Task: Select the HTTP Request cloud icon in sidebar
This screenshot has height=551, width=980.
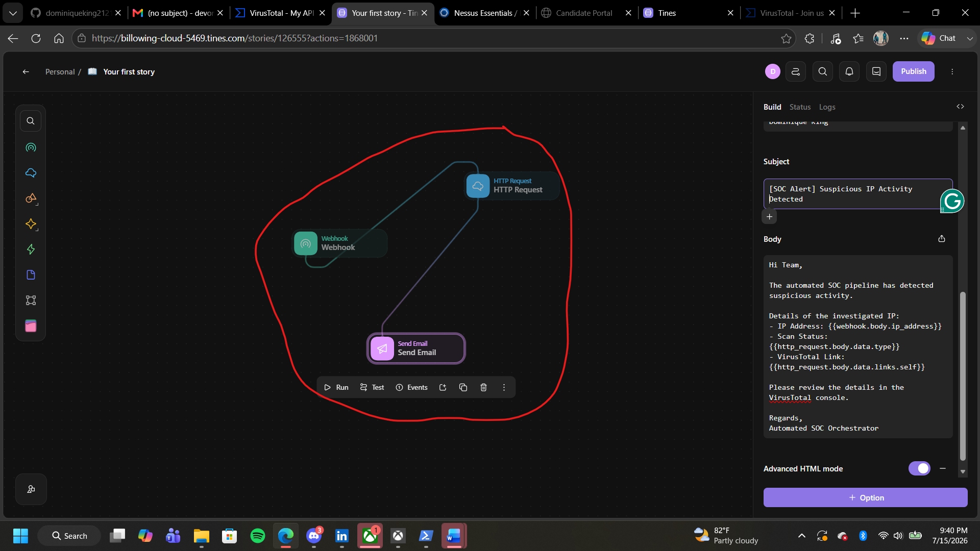Action: (x=31, y=173)
